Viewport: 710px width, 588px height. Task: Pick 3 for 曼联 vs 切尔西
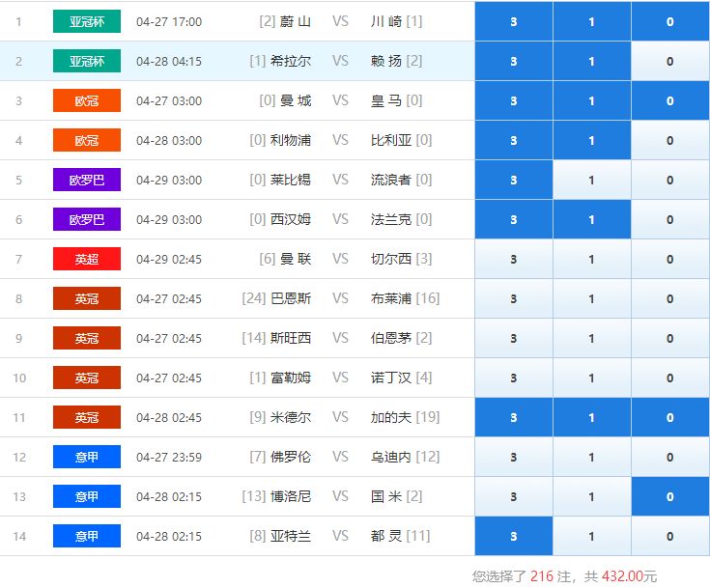click(x=514, y=259)
